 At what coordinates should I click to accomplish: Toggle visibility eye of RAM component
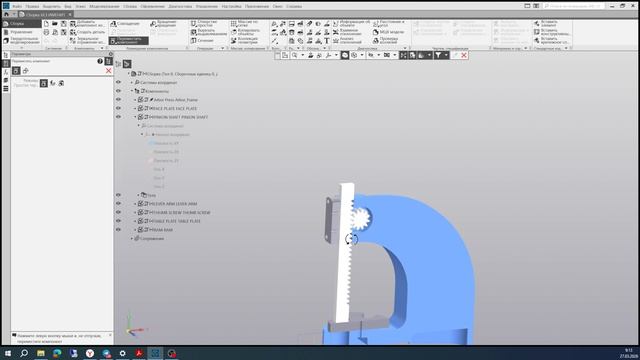[118, 229]
